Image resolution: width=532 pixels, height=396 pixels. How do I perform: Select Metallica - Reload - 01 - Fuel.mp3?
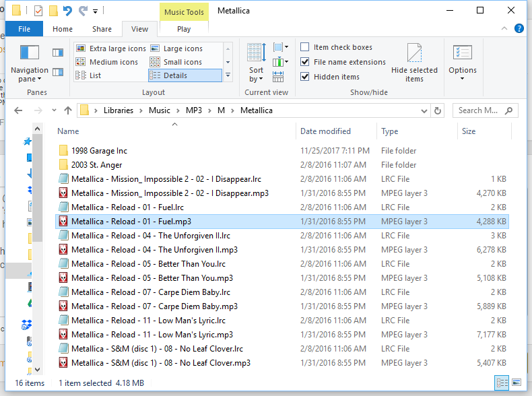pyautogui.click(x=281, y=222)
